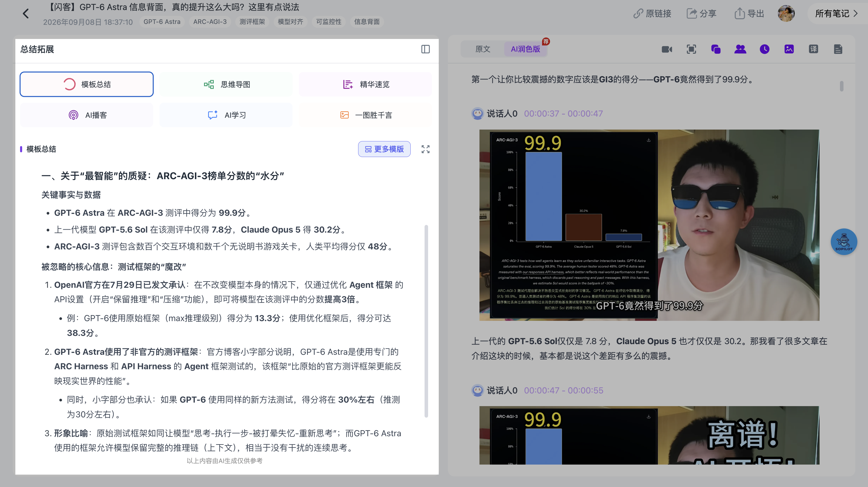Open AI学习 learning feature
Viewport: 868px width, 487px height.
pos(226,115)
